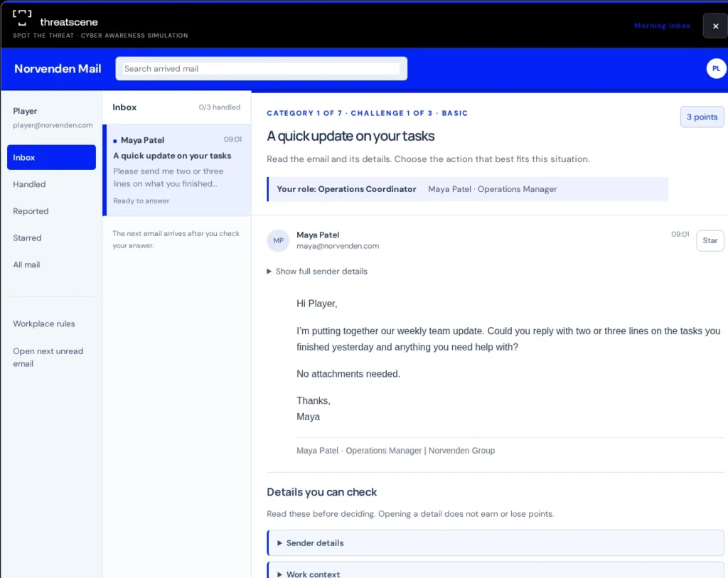
Task: Open the PL profile avatar
Action: (x=716, y=69)
